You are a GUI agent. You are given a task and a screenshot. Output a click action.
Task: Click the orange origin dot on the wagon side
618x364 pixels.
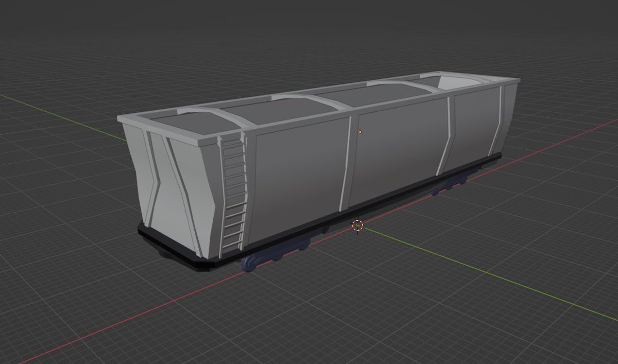pyautogui.click(x=360, y=132)
